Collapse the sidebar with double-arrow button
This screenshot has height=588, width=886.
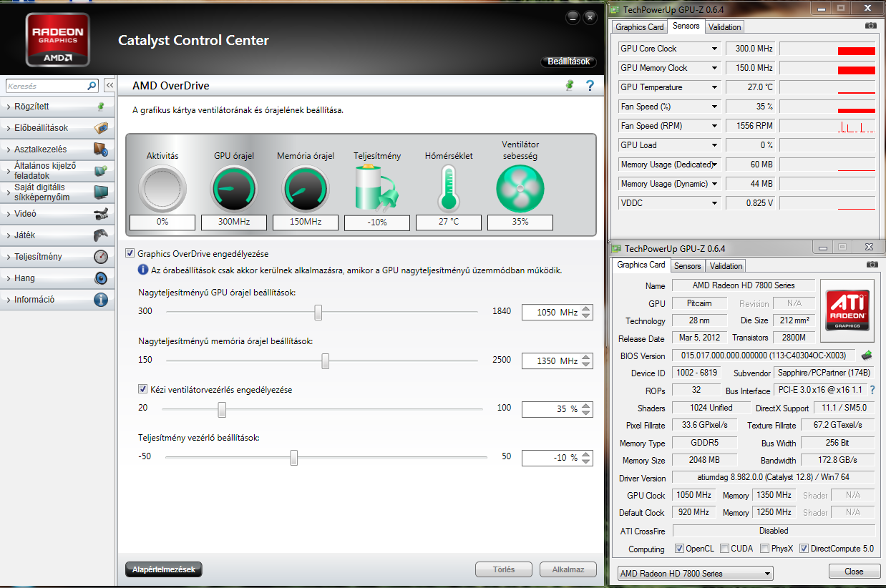point(109,86)
